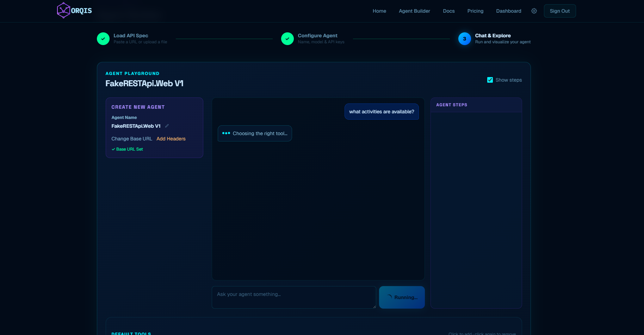
Task: Click the ORQIS logo icon
Action: click(x=63, y=11)
